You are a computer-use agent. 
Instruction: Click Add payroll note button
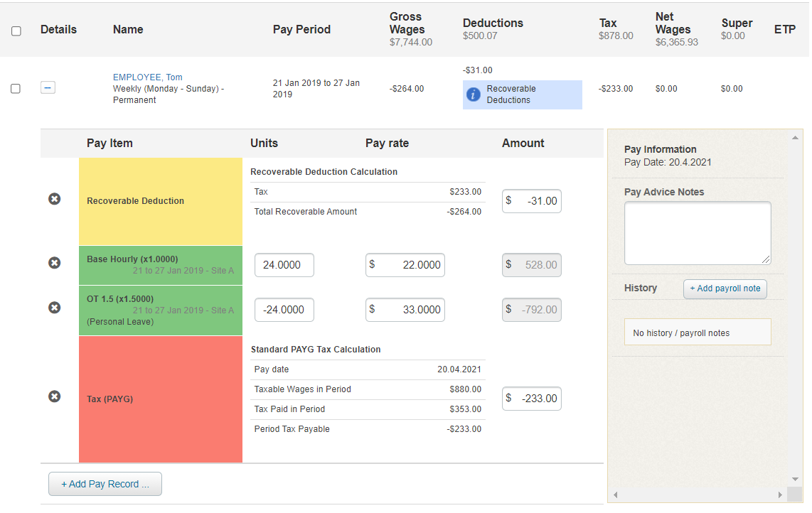coord(725,288)
